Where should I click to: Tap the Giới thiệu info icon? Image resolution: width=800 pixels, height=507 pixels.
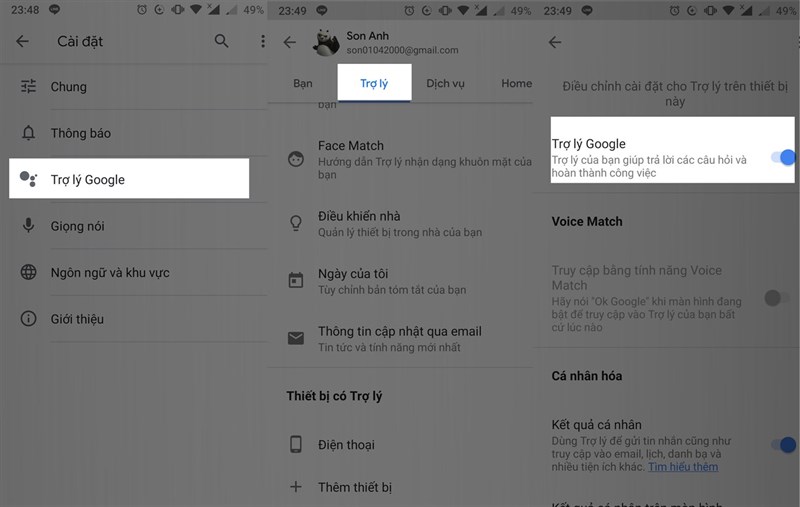pos(29,319)
